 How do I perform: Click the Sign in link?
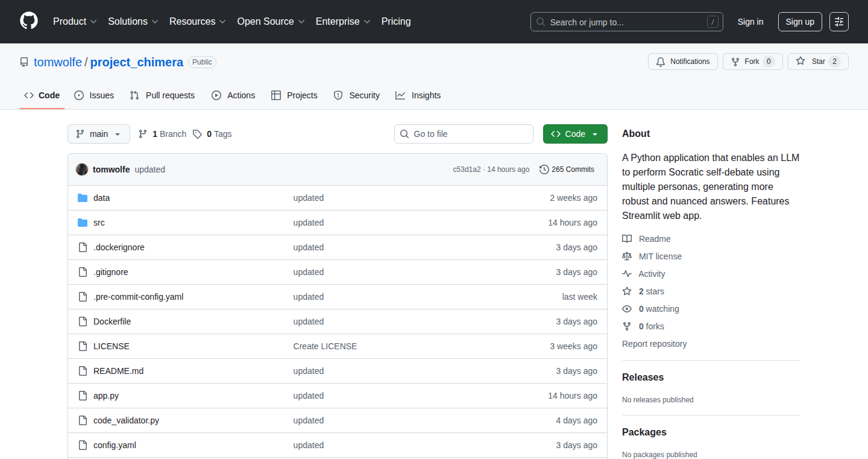[750, 22]
